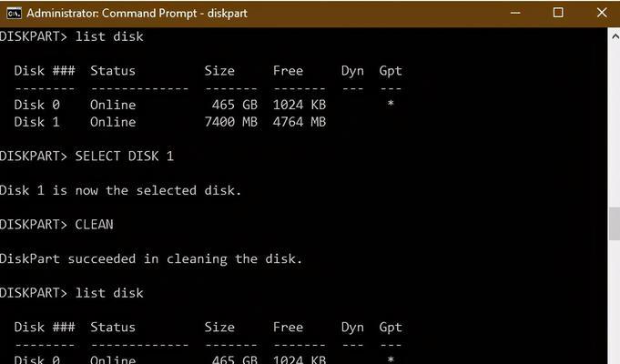This screenshot has width=620, height=364.
Task: Minimize the diskpart Command Prompt window
Action: tap(515, 13)
